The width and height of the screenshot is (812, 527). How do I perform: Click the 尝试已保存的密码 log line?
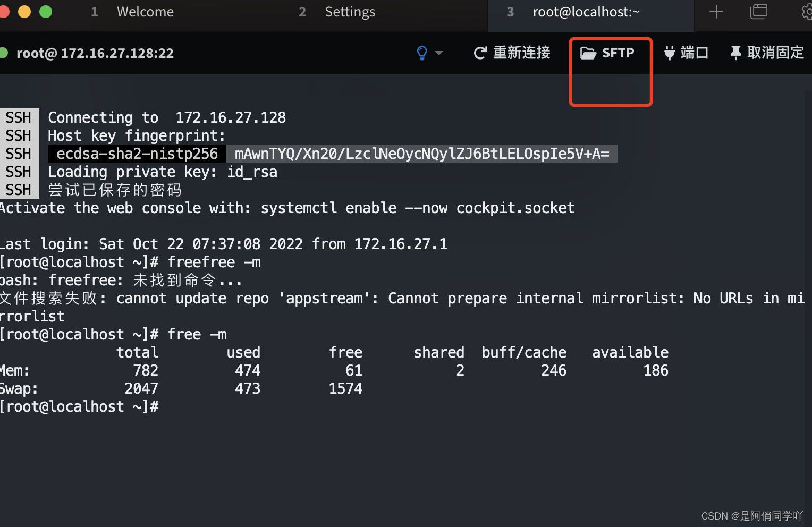click(115, 190)
